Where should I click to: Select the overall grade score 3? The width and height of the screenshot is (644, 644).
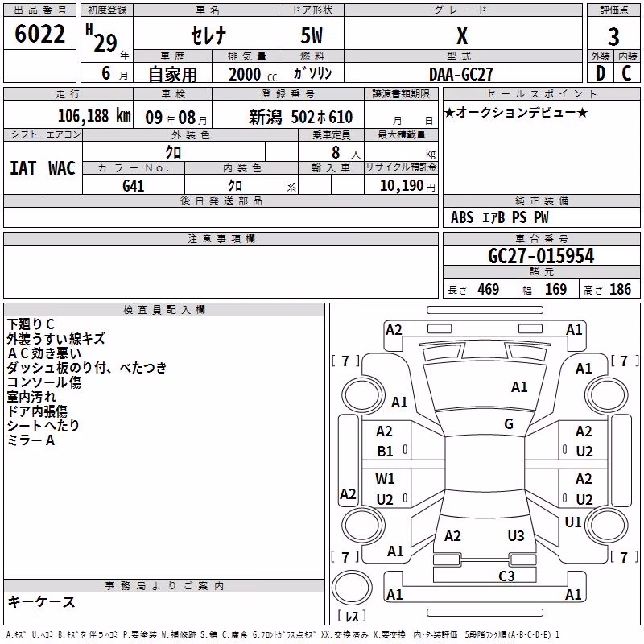[x=613, y=36]
